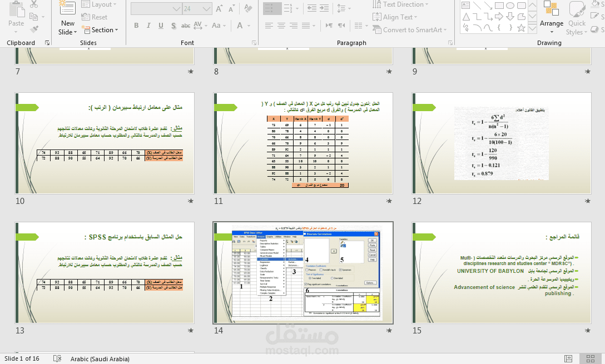Image resolution: width=605 pixels, height=364 pixels.
Task: Click Right-to-Left text direction icon
Action: [x=341, y=26]
